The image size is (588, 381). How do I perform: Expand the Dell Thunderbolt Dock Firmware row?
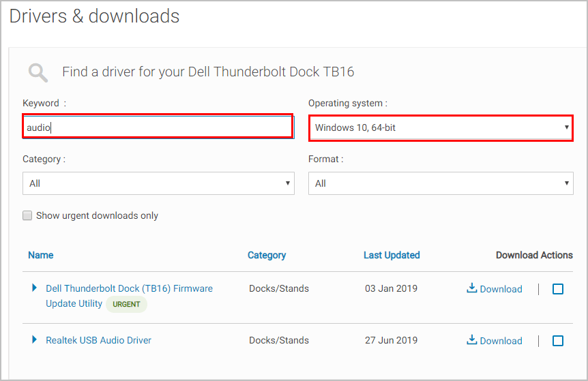coord(35,288)
